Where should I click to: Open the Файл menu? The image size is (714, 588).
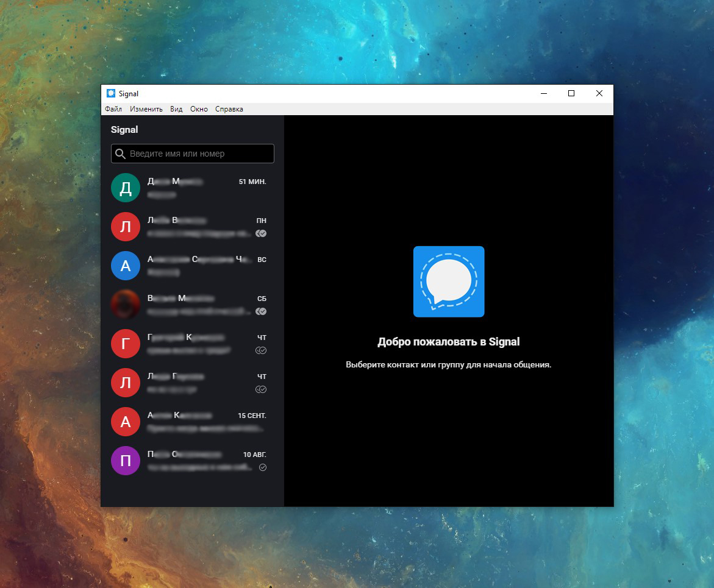click(113, 108)
